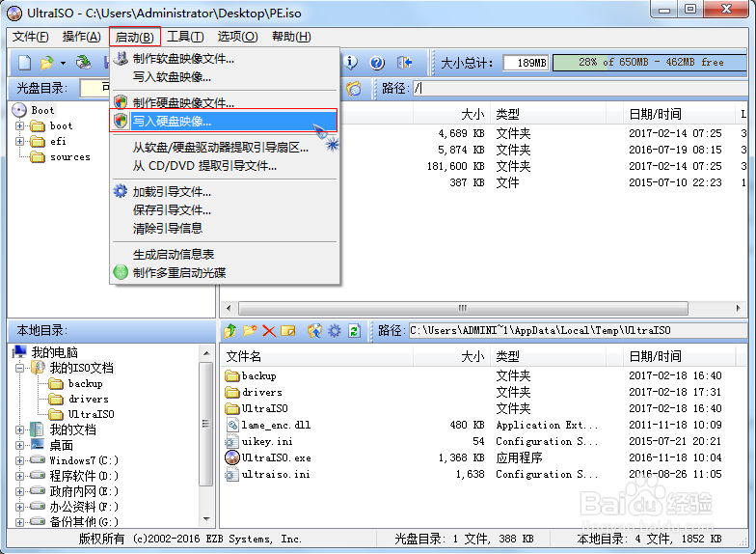Click the folder icon left of upper 路径

354,89
